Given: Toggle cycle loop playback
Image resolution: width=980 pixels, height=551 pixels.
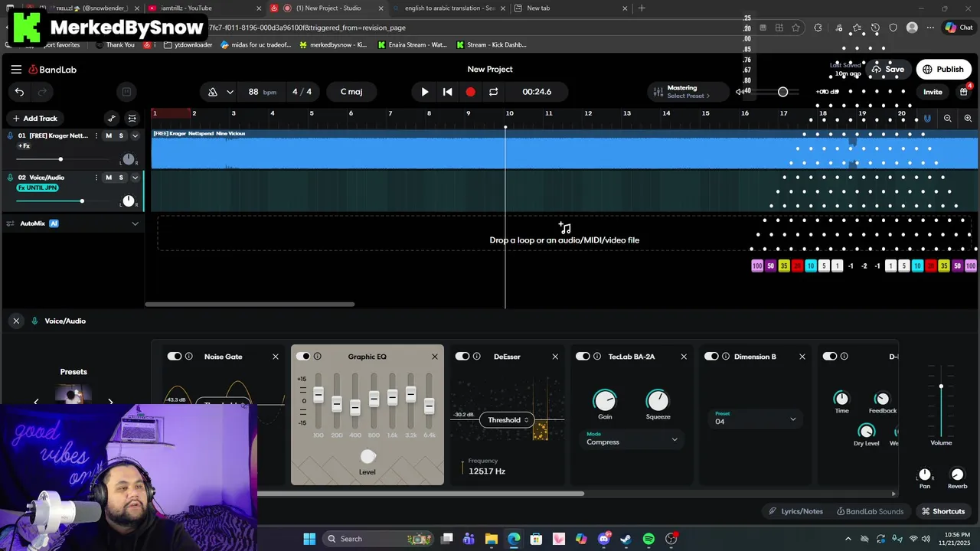Looking at the screenshot, I should coord(493,92).
